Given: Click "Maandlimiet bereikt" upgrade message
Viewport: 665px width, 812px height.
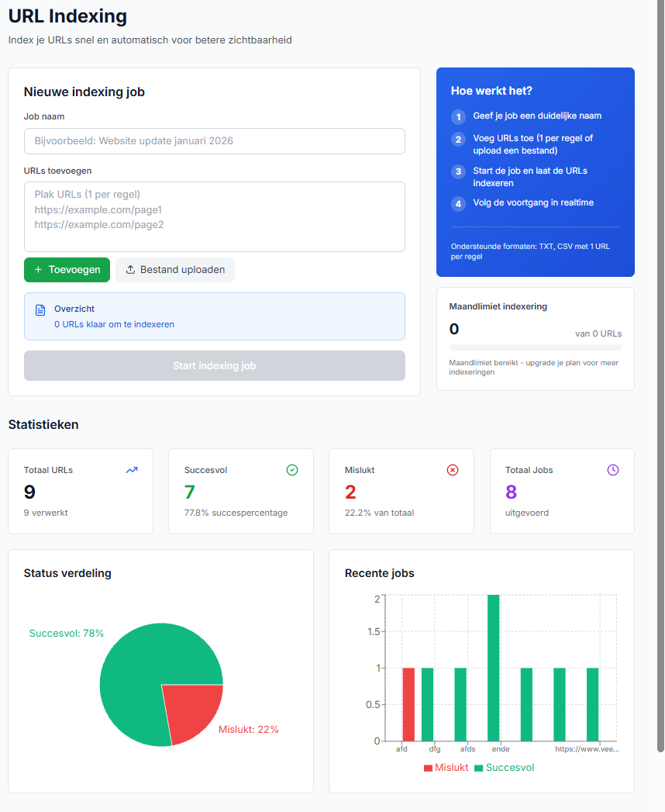Looking at the screenshot, I should point(533,367).
